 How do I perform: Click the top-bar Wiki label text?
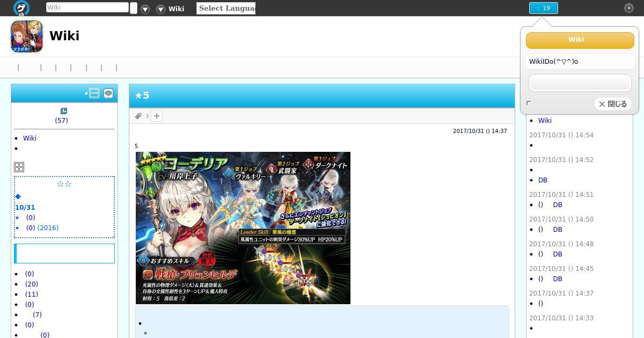tap(176, 9)
